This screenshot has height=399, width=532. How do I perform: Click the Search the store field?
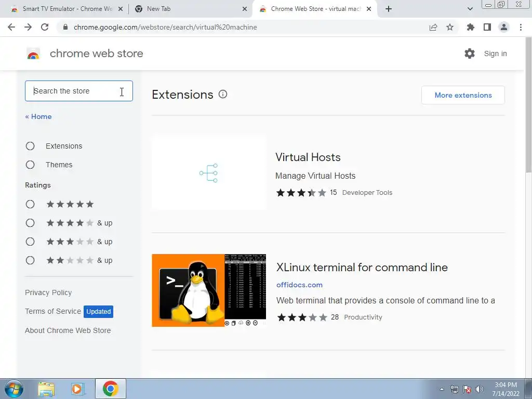79,91
